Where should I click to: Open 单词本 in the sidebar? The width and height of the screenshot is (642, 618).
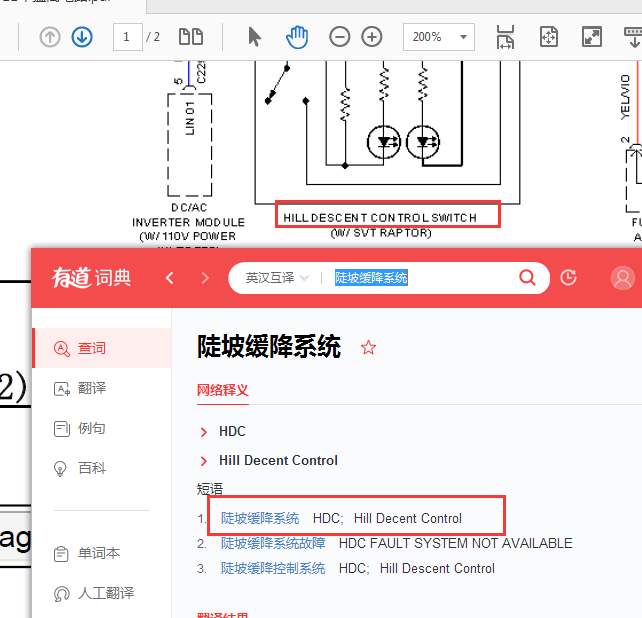[102, 554]
